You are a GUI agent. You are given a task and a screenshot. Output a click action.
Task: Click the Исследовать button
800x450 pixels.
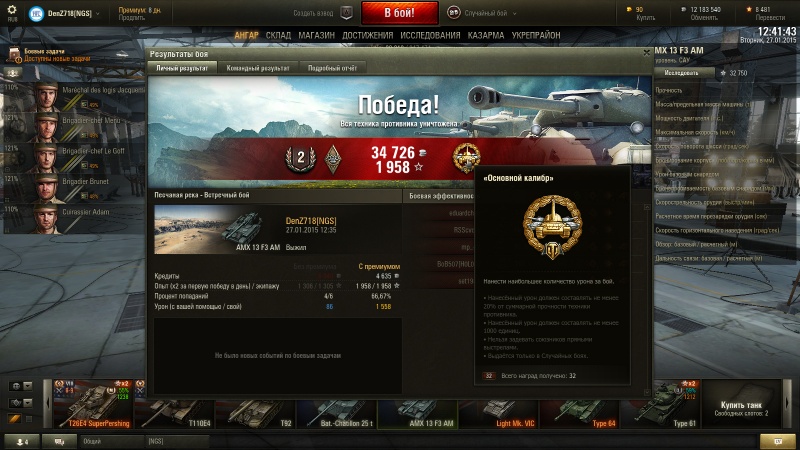682,73
